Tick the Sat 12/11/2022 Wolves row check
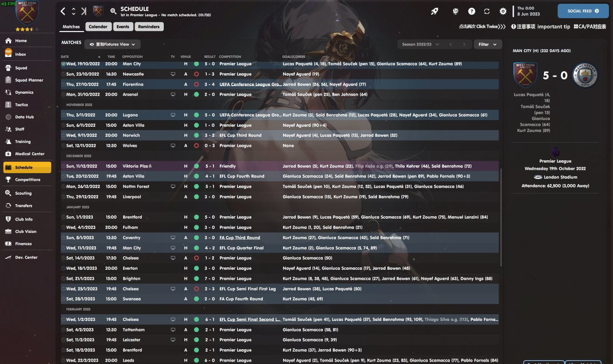 (x=63, y=146)
